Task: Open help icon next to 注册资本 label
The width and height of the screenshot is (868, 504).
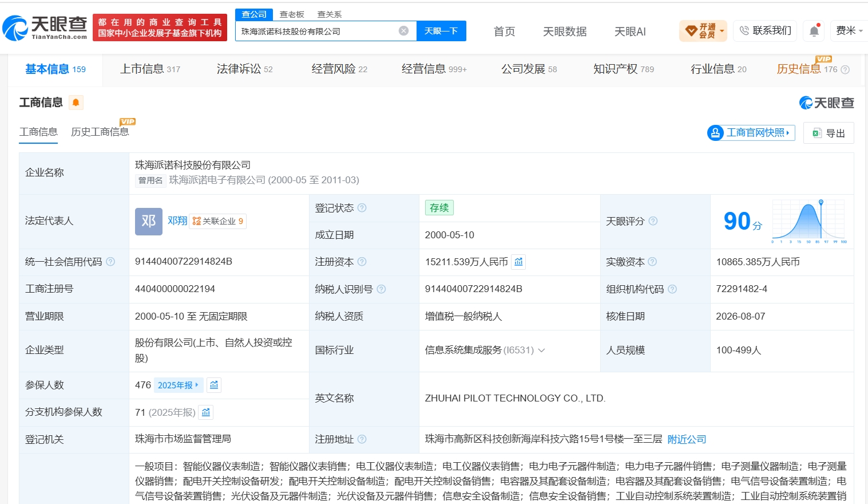Action: click(362, 262)
